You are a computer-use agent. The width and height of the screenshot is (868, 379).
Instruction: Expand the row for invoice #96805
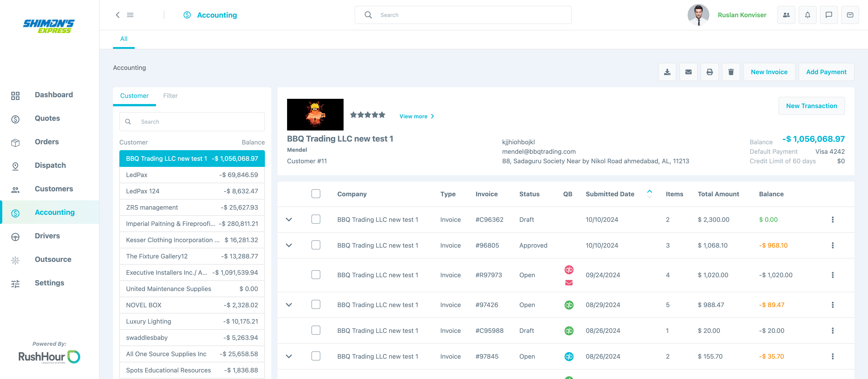[x=289, y=245]
